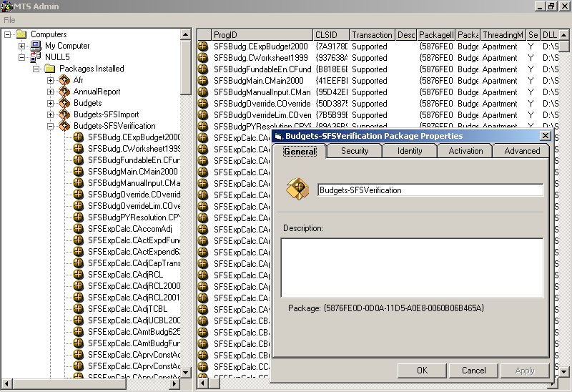
Task: Expand the Budgets-SFSImport tree node
Action: click(51, 114)
